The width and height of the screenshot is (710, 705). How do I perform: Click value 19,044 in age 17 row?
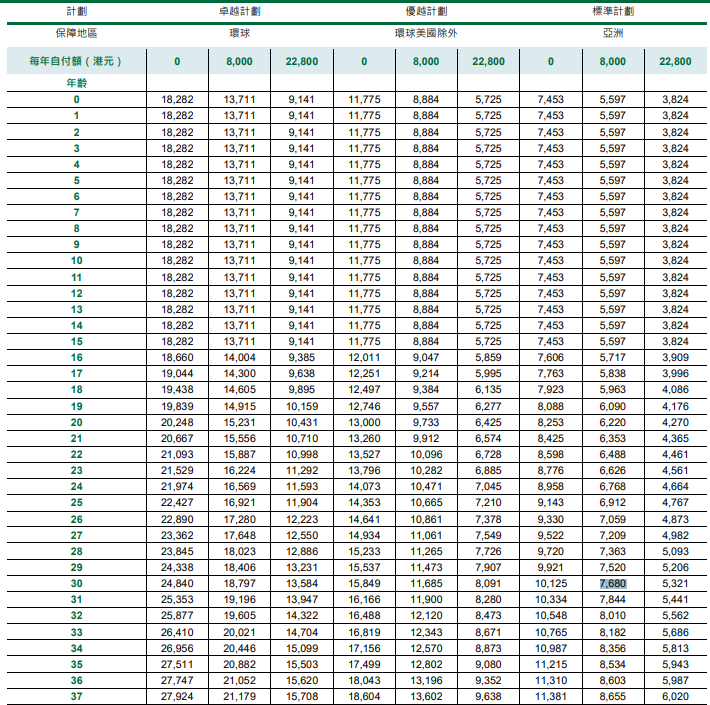click(x=177, y=374)
